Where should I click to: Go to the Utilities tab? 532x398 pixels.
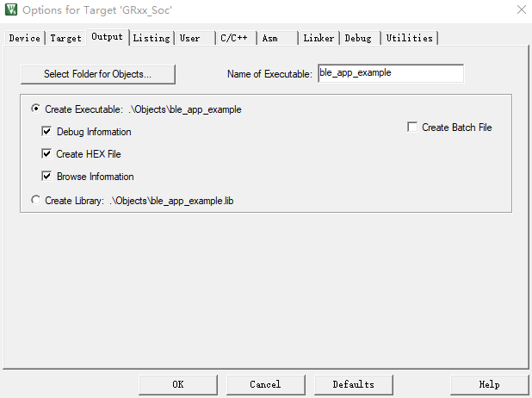pos(410,38)
